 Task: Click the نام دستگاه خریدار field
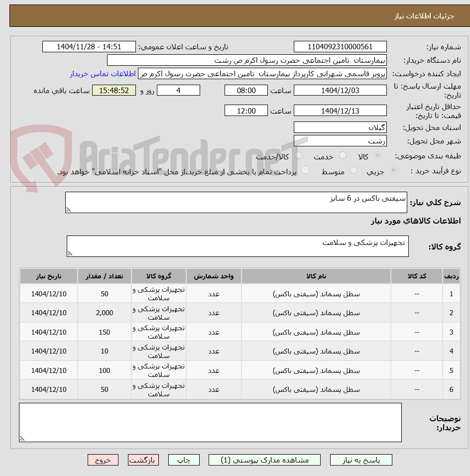pos(247,60)
